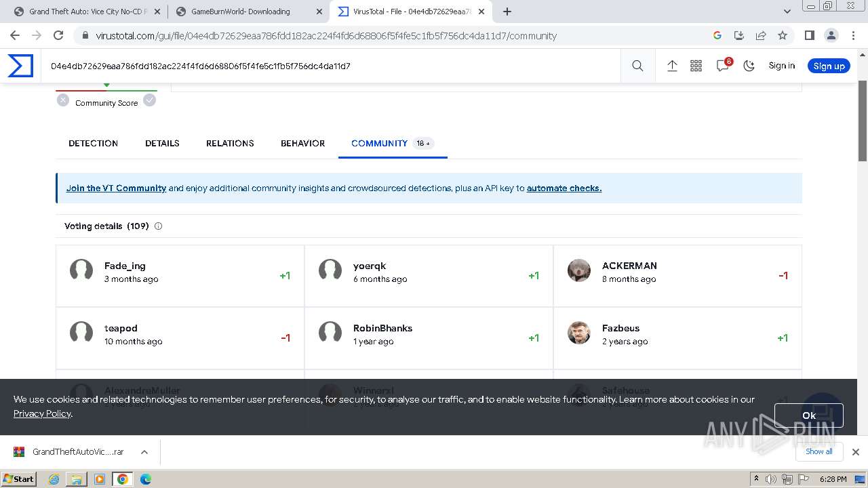Open the apps grid icon
Viewport: 868px width, 488px height.
click(x=696, y=66)
